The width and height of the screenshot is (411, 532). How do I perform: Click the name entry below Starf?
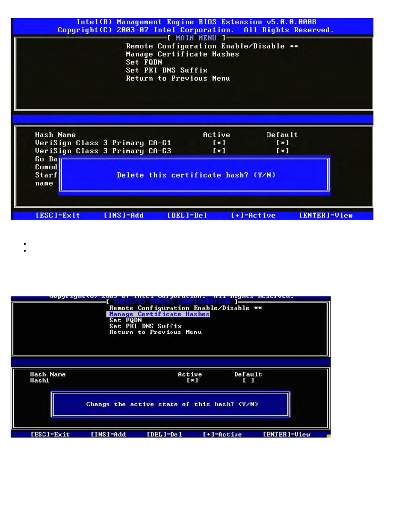(x=44, y=184)
